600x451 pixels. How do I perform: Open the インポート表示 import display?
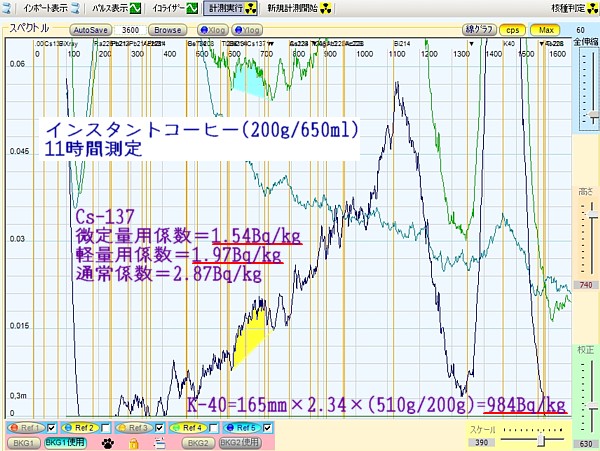click(x=44, y=8)
